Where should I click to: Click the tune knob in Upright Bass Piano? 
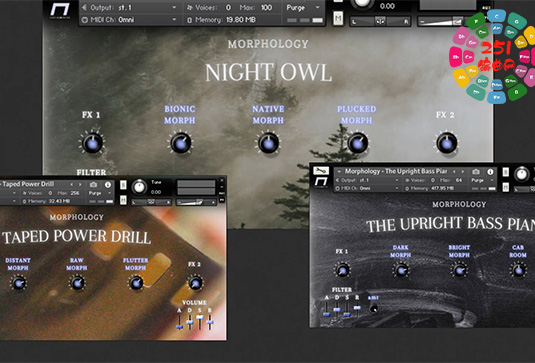pos(521,174)
